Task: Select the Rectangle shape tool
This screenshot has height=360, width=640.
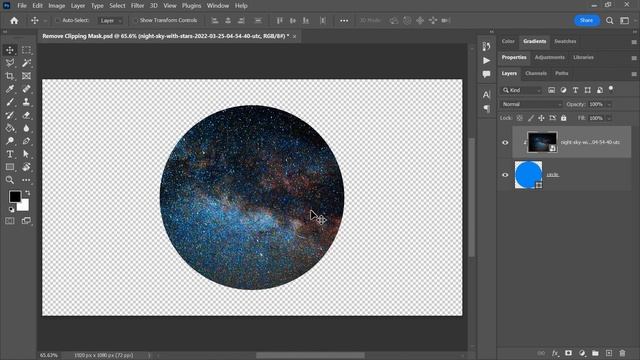Action: [10, 167]
